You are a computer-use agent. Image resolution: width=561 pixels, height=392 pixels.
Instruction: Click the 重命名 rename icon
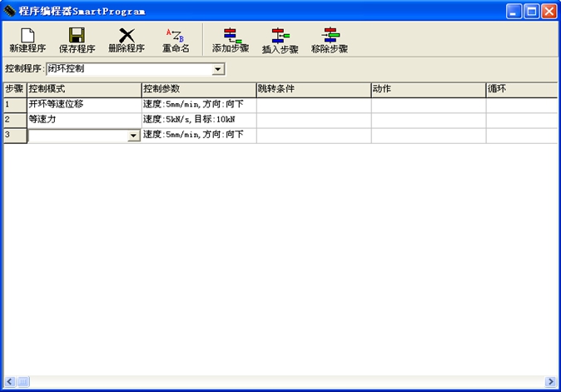pyautogui.click(x=175, y=35)
